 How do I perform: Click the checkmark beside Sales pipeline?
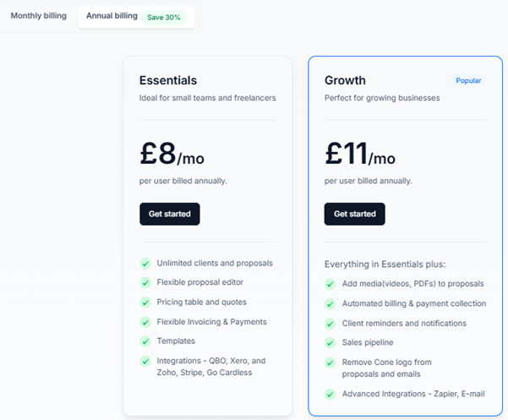[x=330, y=343]
